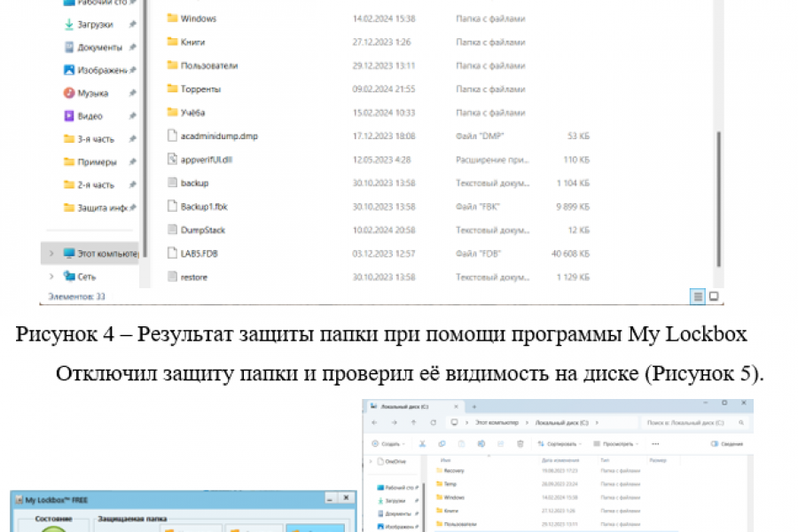Select Recovery folder in Figure 5 list

tap(450, 471)
